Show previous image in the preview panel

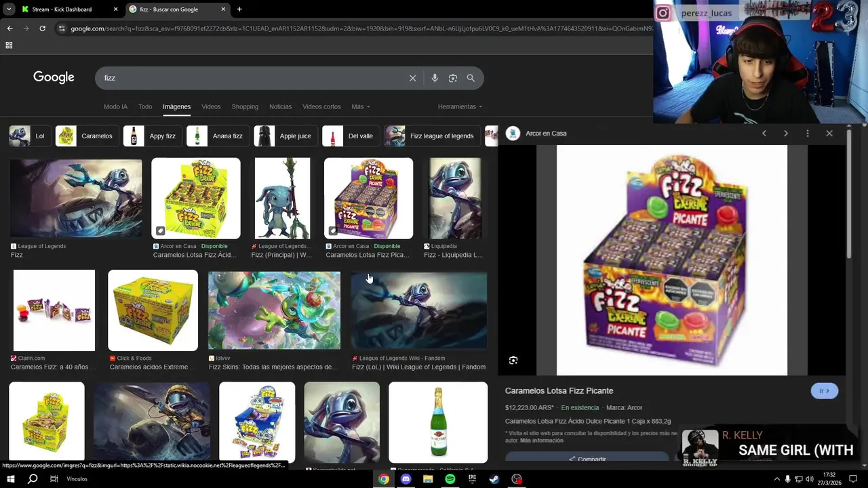tap(764, 134)
